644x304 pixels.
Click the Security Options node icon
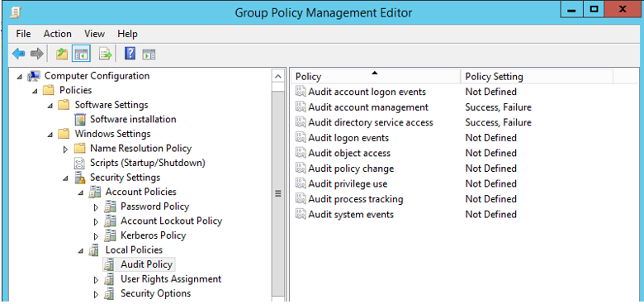click(110, 294)
